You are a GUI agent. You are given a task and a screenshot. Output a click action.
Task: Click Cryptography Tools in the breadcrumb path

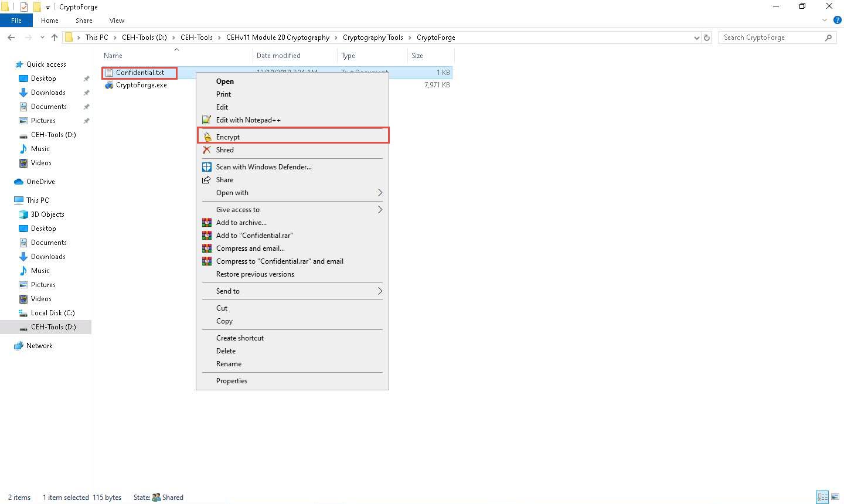click(x=373, y=38)
